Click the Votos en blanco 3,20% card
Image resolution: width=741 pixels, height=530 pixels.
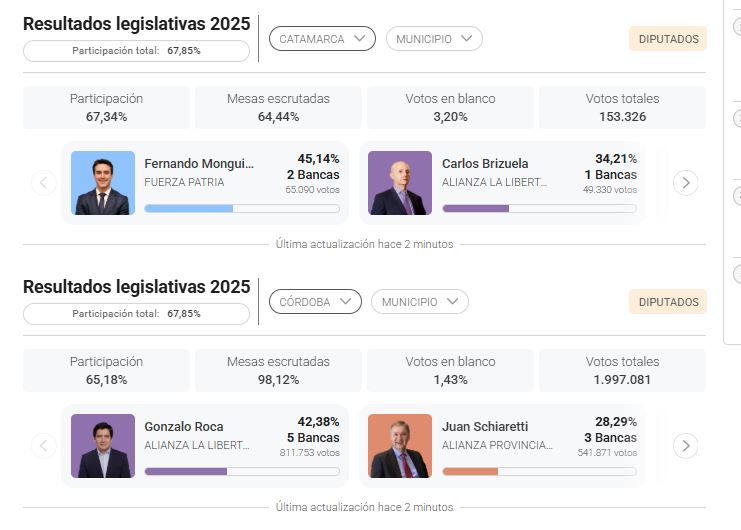(x=450, y=108)
